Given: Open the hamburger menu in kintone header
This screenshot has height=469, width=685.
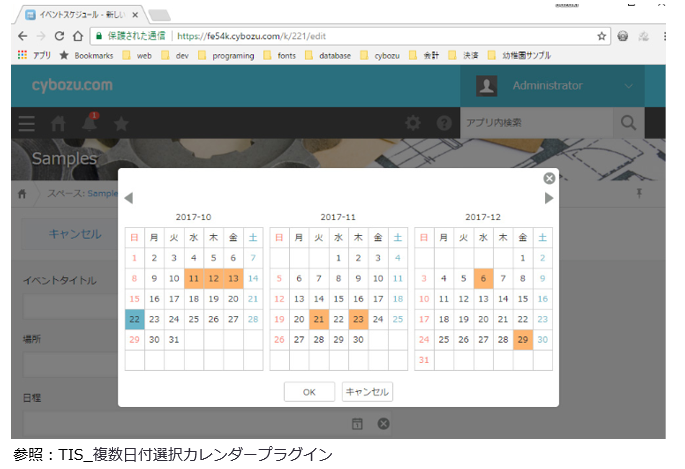Looking at the screenshot, I should 27,124.
